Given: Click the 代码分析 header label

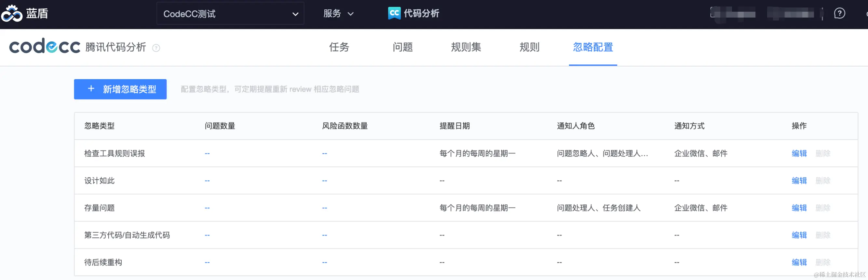Looking at the screenshot, I should pos(421,13).
